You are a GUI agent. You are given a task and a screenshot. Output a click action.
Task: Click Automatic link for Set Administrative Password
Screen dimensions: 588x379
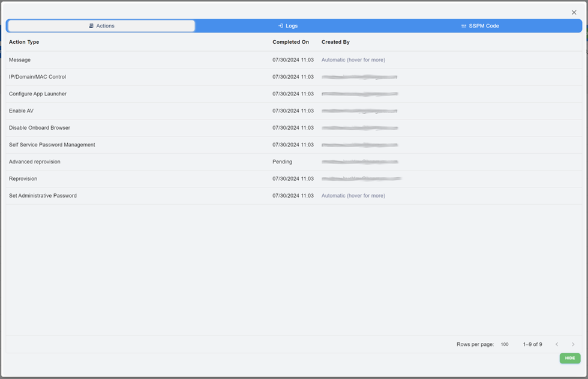353,196
